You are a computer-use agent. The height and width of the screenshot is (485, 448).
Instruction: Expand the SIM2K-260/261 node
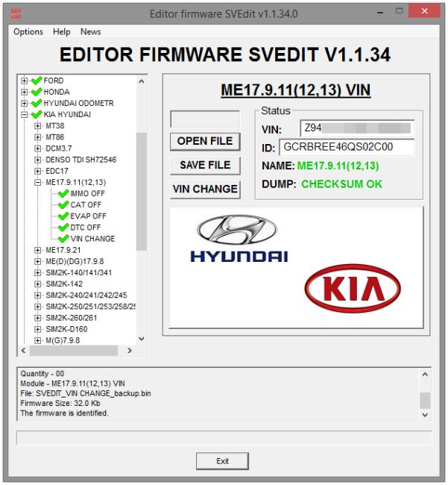tap(38, 318)
